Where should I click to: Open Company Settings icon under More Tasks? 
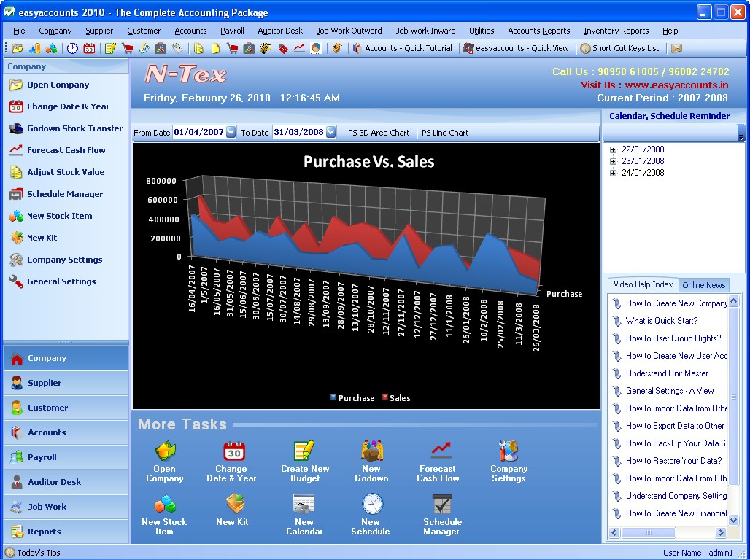[509, 461]
